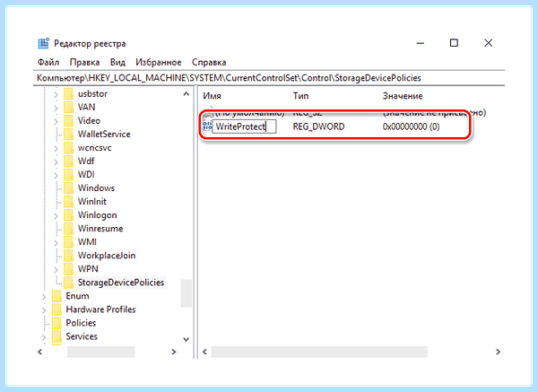538x392 pixels.
Task: Click the Registry Editor app icon in title bar
Action: click(x=44, y=44)
